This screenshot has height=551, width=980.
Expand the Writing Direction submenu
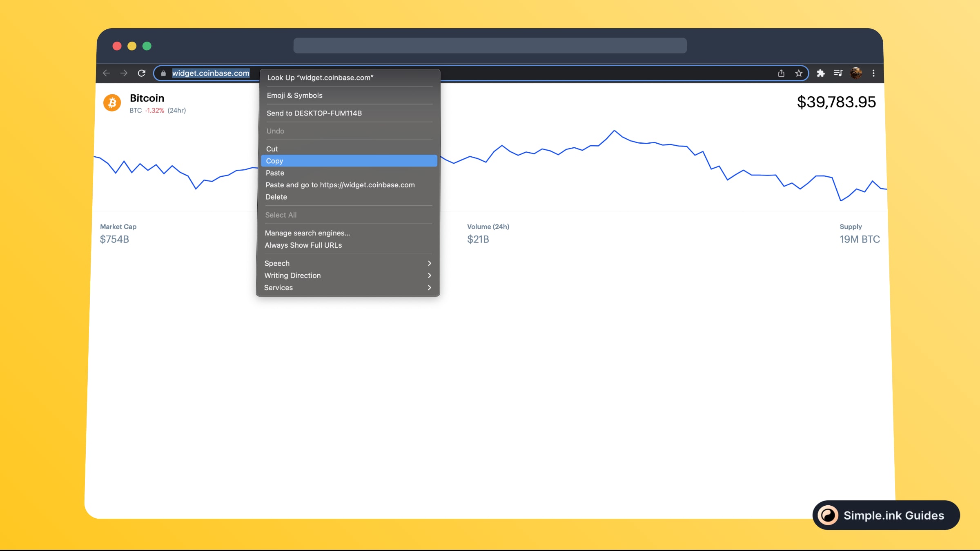coord(348,275)
